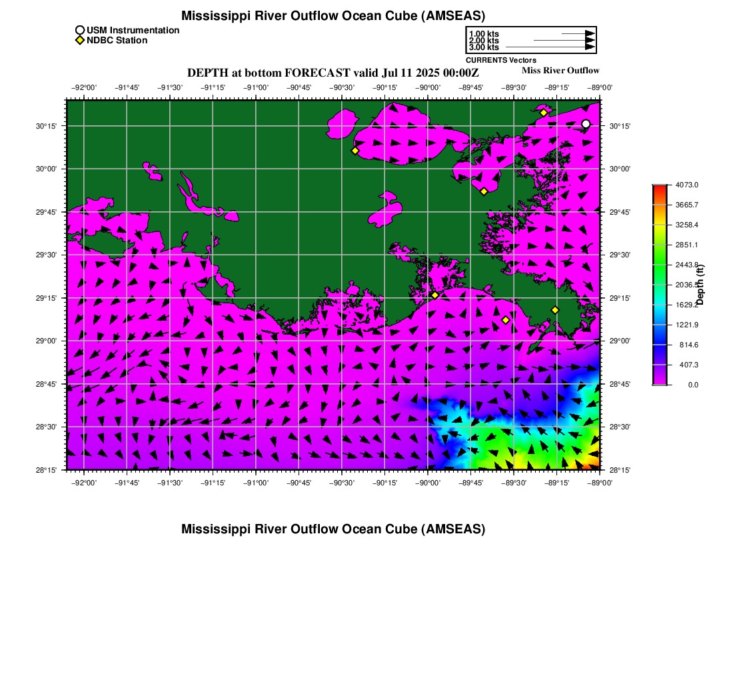Click the lower "Mississippi River Outflow Ocean Cube" title
This screenshot has width=733, height=700.
pos(333,529)
